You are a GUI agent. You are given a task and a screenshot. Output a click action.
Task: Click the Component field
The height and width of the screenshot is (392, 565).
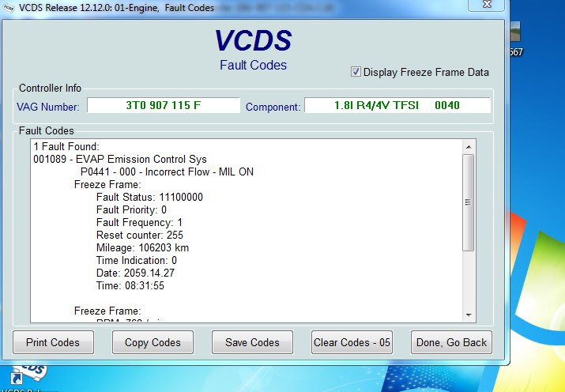pos(397,105)
